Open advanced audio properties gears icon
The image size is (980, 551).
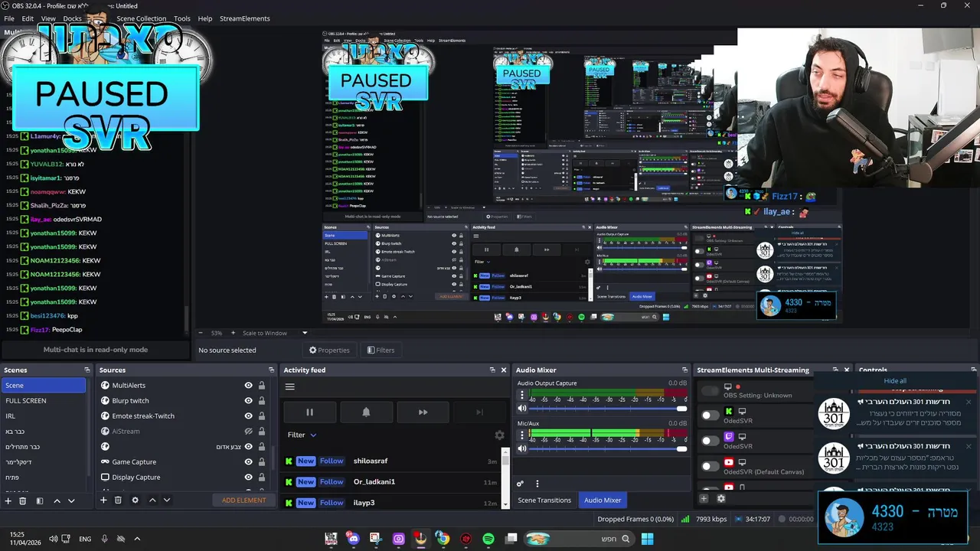pos(520,484)
